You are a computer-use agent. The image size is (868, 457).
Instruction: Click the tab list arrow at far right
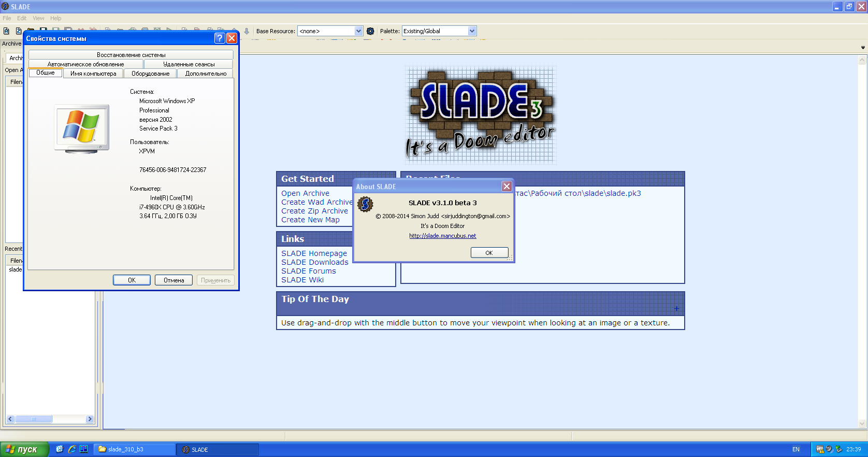click(863, 48)
